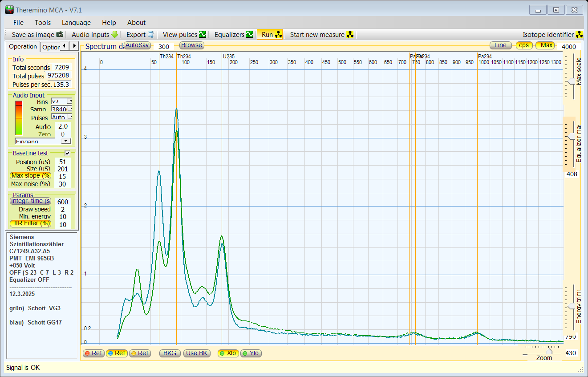The height and width of the screenshot is (377, 588).
Task: Toggle the orange Ref button
Action: pyautogui.click(x=139, y=353)
